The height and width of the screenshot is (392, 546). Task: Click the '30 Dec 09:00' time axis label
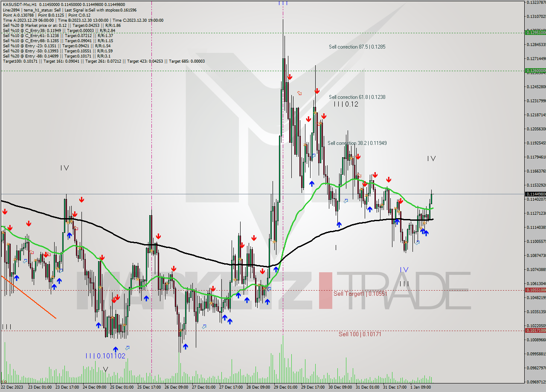(x=340, y=387)
